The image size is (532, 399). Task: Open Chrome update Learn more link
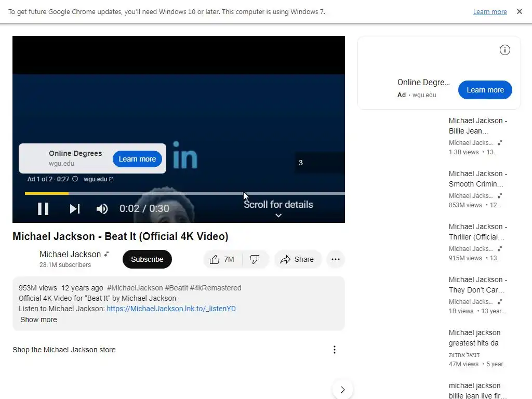point(490,11)
